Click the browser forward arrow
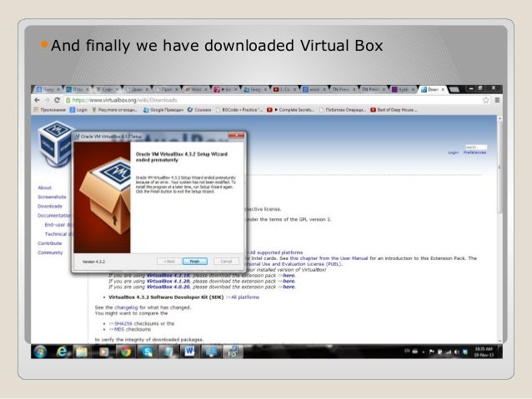The height and width of the screenshot is (399, 532). [x=47, y=100]
